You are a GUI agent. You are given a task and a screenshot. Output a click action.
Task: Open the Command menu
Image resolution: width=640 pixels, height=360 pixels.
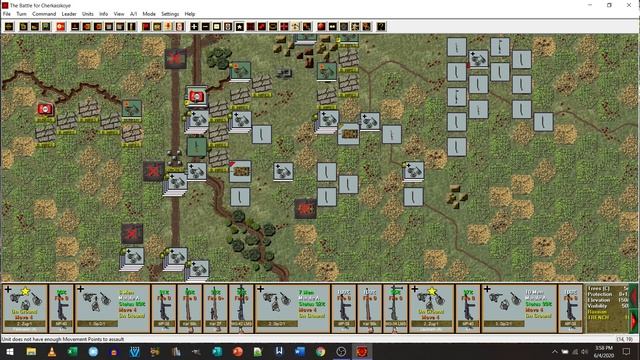[44, 14]
